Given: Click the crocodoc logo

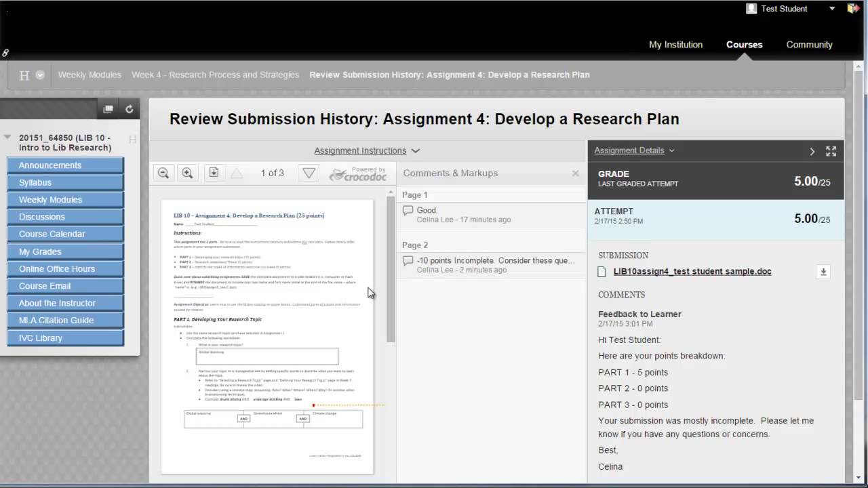Looking at the screenshot, I should pos(357,174).
